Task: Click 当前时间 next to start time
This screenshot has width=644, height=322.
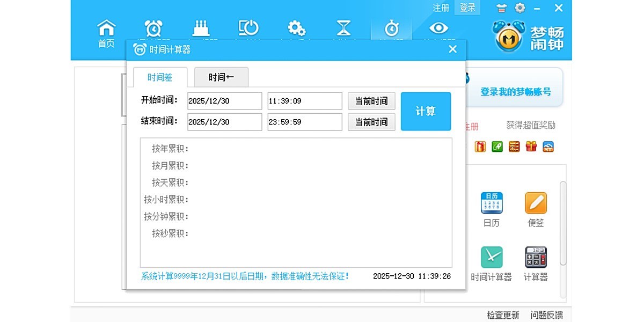Action: tap(371, 100)
